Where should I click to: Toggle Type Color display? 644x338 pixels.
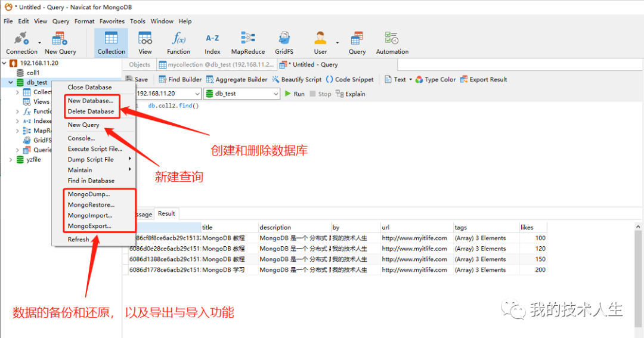click(x=435, y=79)
